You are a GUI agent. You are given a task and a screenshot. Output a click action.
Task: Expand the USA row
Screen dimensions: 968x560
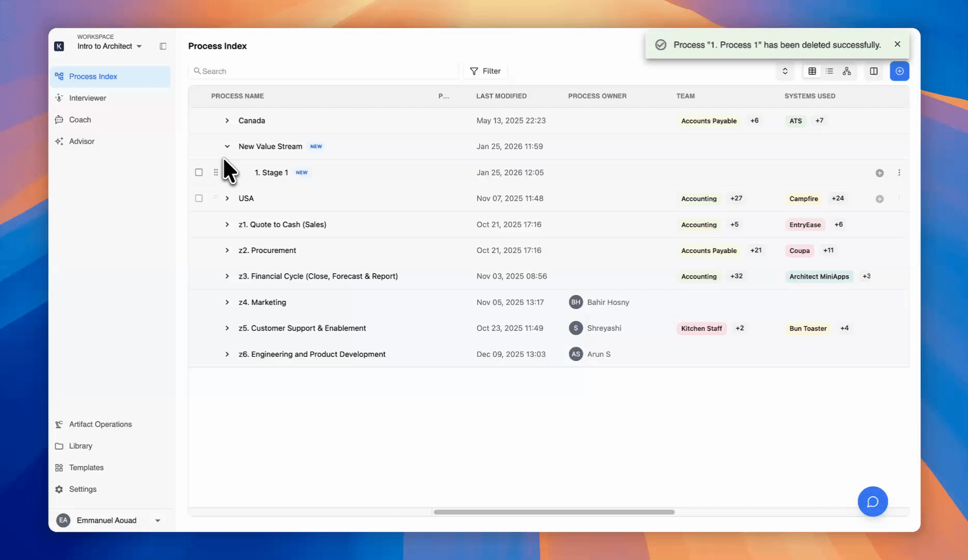(227, 199)
